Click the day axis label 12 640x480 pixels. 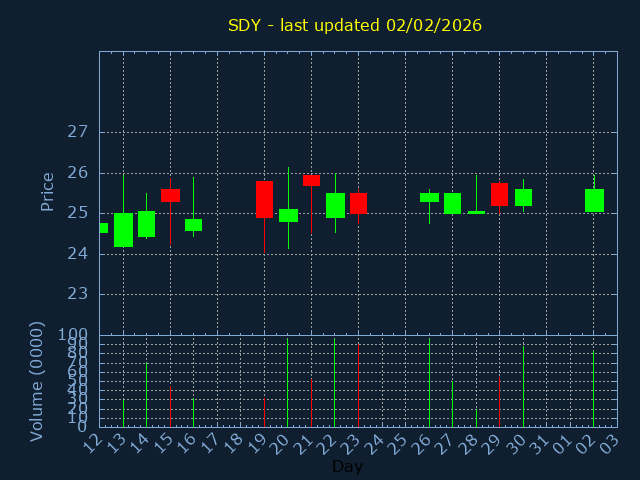coord(93,444)
